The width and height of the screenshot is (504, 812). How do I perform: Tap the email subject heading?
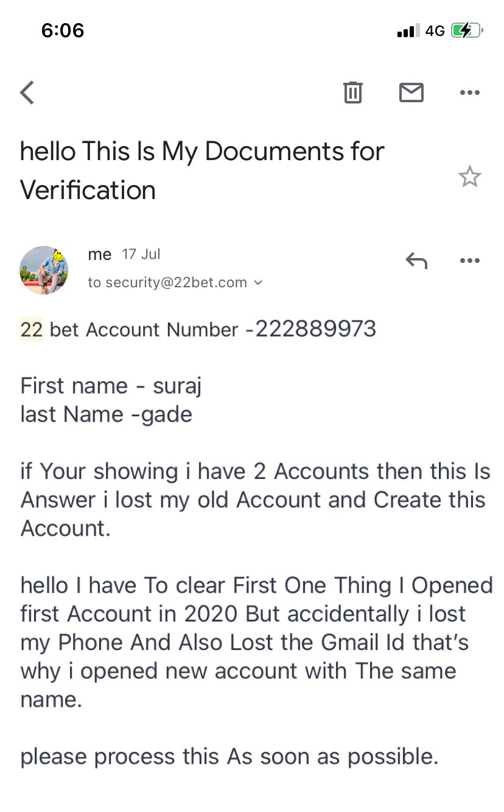[202, 170]
